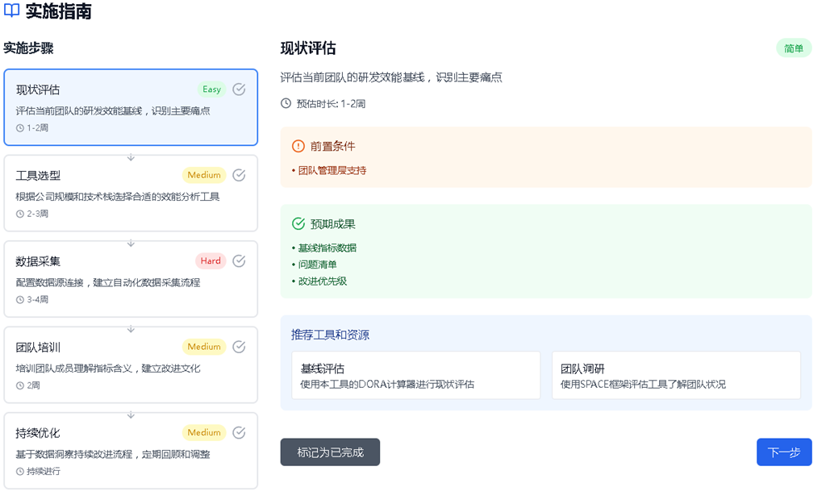Click the Easy badge on 现状评估
Viewport: 826px width, 504px height.
[211, 89]
